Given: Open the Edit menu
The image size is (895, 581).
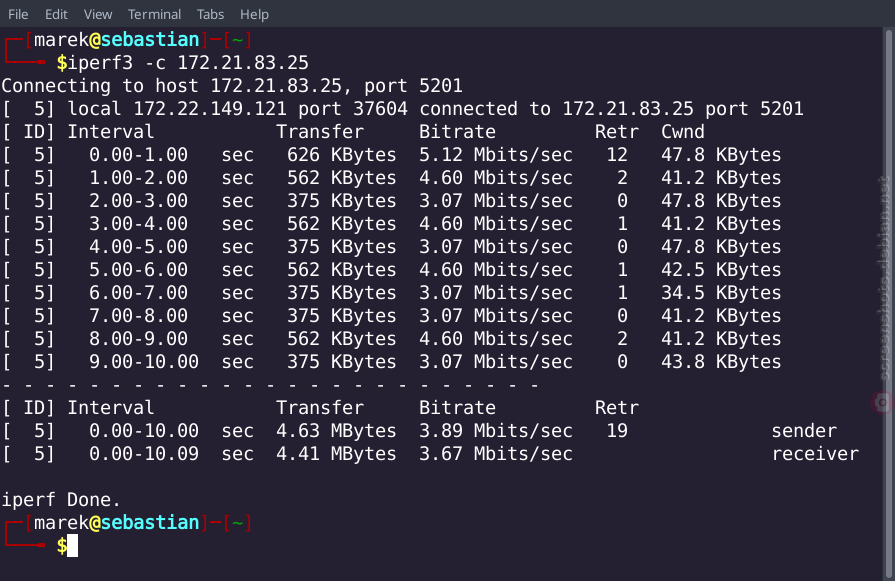Looking at the screenshot, I should pyautogui.click(x=56, y=14).
